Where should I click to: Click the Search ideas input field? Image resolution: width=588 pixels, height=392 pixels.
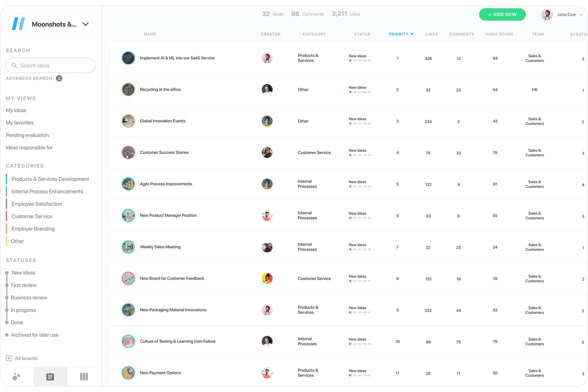50,66
